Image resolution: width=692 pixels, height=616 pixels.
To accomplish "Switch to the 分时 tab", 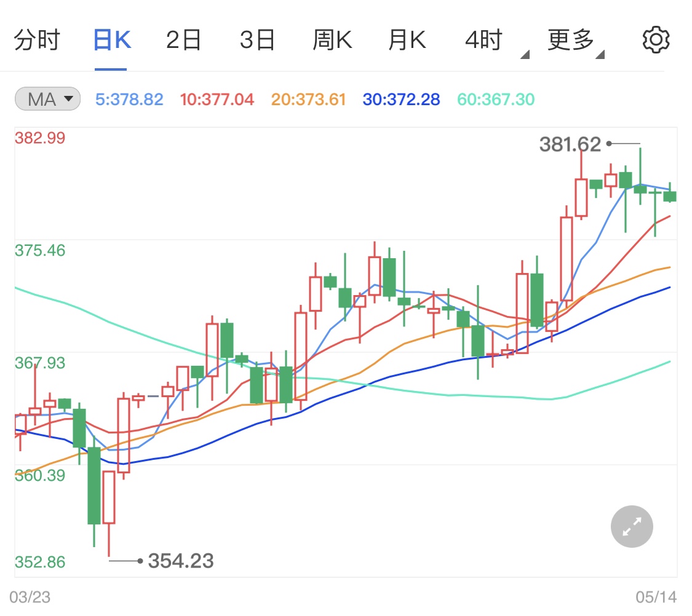I will coord(37,40).
